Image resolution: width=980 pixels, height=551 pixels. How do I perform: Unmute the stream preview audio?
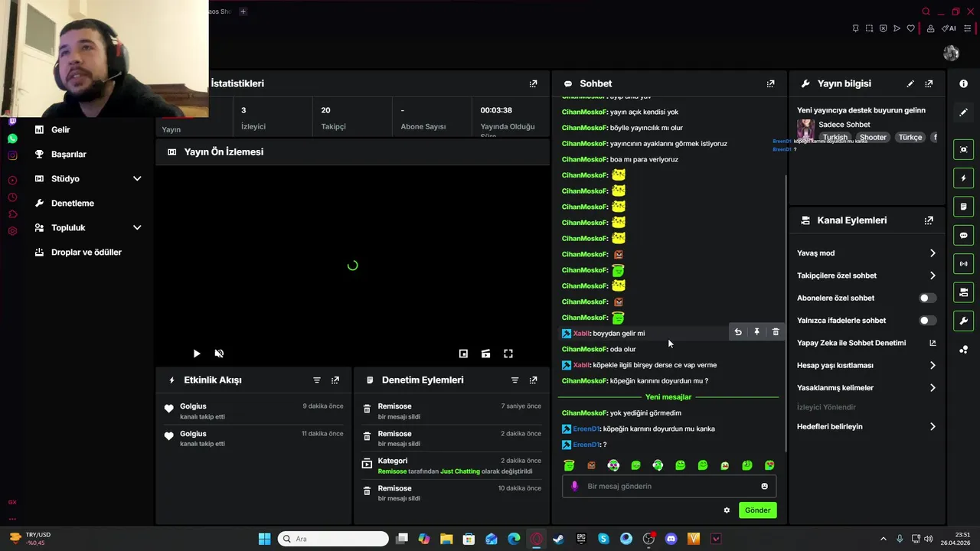pos(219,354)
